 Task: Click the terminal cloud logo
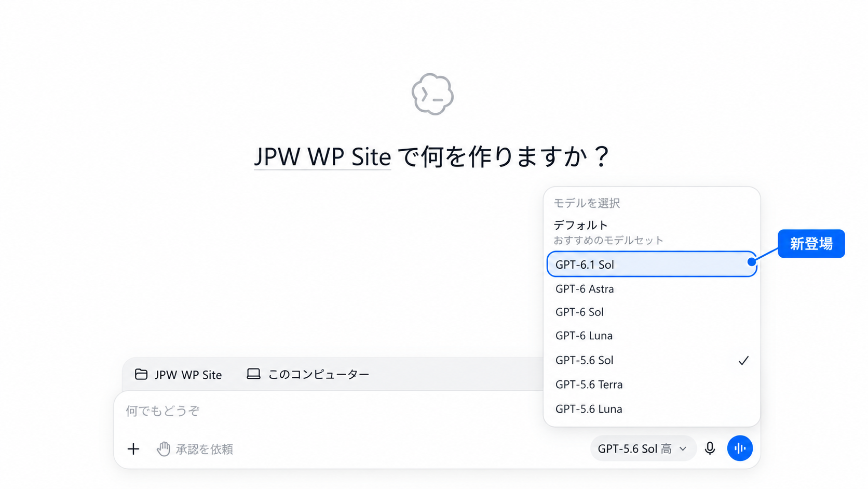(x=432, y=94)
